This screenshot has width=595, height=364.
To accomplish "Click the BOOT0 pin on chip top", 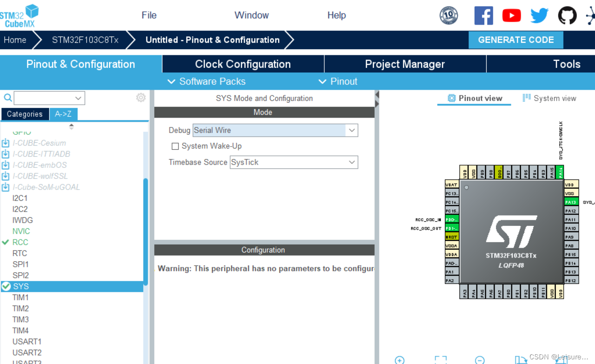I will coord(499,172).
